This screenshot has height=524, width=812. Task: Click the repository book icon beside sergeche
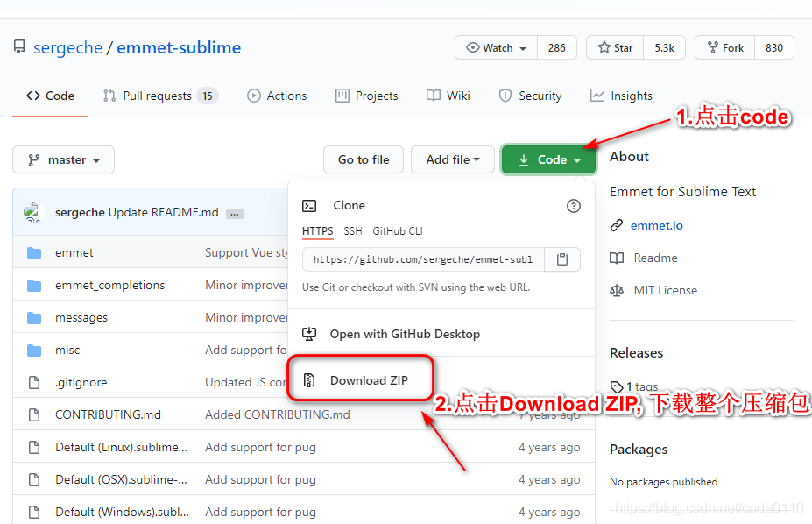(19, 47)
